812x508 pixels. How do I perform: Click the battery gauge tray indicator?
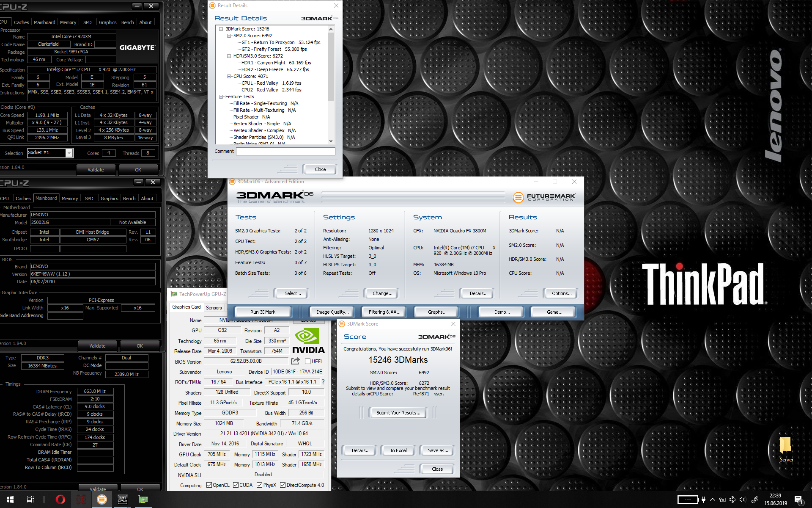[x=688, y=500]
